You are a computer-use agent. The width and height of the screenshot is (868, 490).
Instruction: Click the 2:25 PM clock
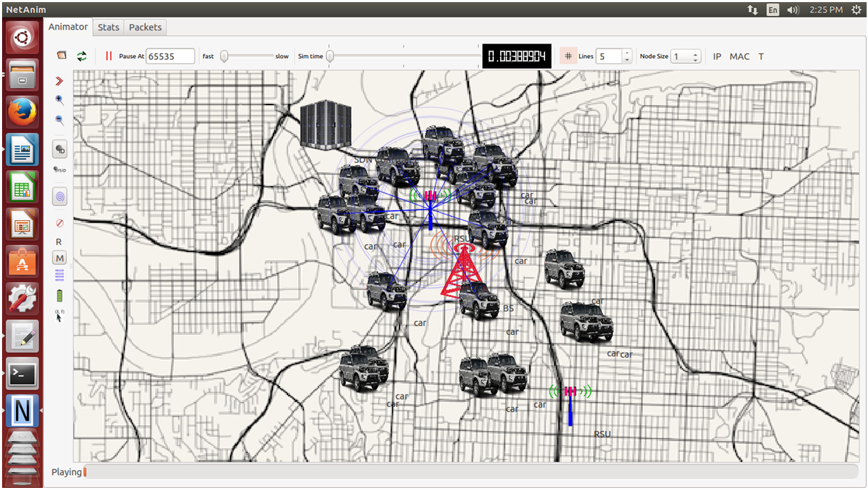pyautogui.click(x=826, y=9)
